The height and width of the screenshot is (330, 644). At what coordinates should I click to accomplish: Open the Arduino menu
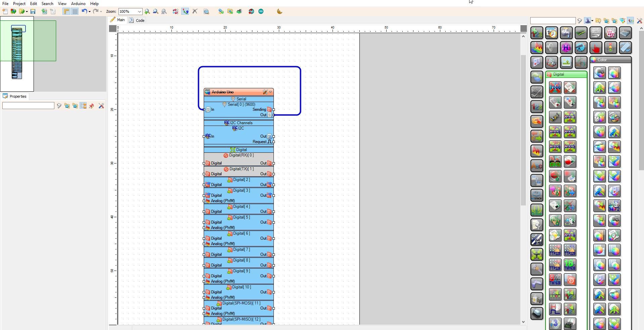[78, 3]
